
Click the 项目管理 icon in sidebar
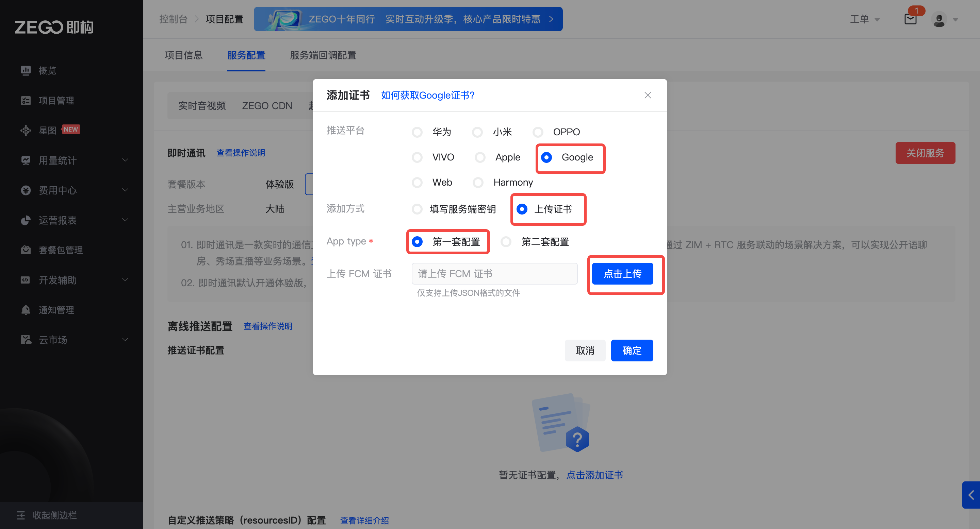coord(26,100)
